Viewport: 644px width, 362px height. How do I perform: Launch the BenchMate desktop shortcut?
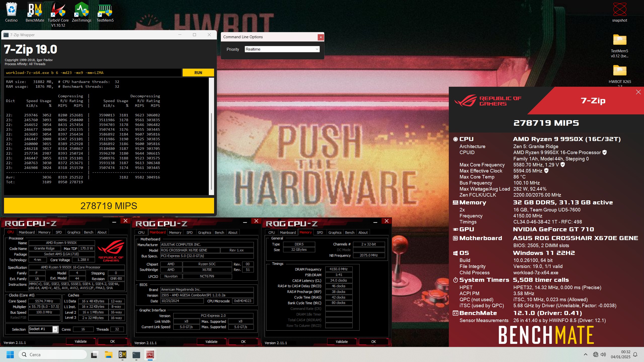[35, 12]
